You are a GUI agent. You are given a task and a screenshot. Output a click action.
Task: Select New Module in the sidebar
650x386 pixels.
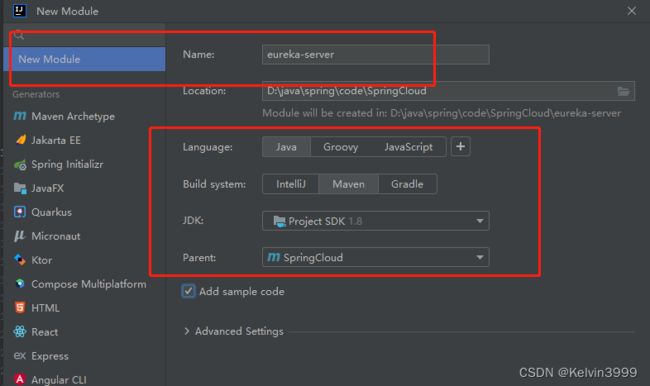coord(84,59)
